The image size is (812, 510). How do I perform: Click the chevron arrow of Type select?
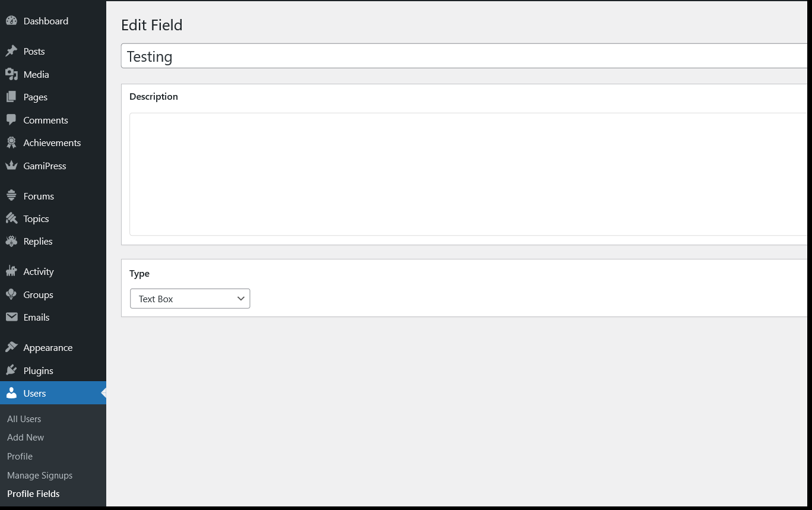coord(241,299)
